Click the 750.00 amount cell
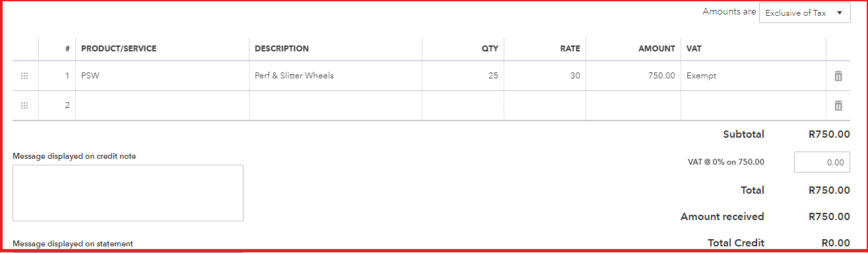The image size is (868, 253). pyautogui.click(x=633, y=76)
